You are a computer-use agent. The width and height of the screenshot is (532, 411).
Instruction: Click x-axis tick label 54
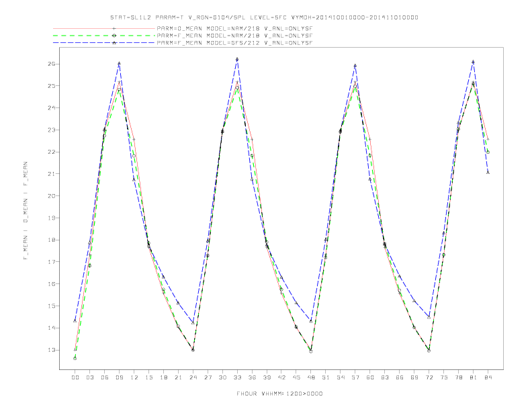point(341,377)
